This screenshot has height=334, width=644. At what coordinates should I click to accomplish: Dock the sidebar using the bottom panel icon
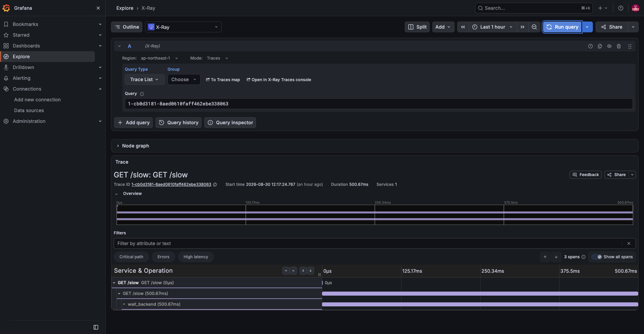[96, 327]
